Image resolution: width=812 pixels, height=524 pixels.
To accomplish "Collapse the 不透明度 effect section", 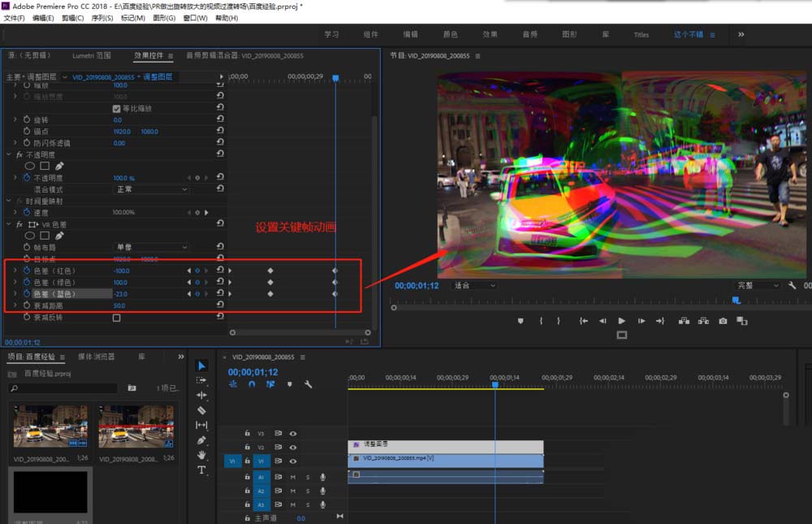I will (x=7, y=154).
